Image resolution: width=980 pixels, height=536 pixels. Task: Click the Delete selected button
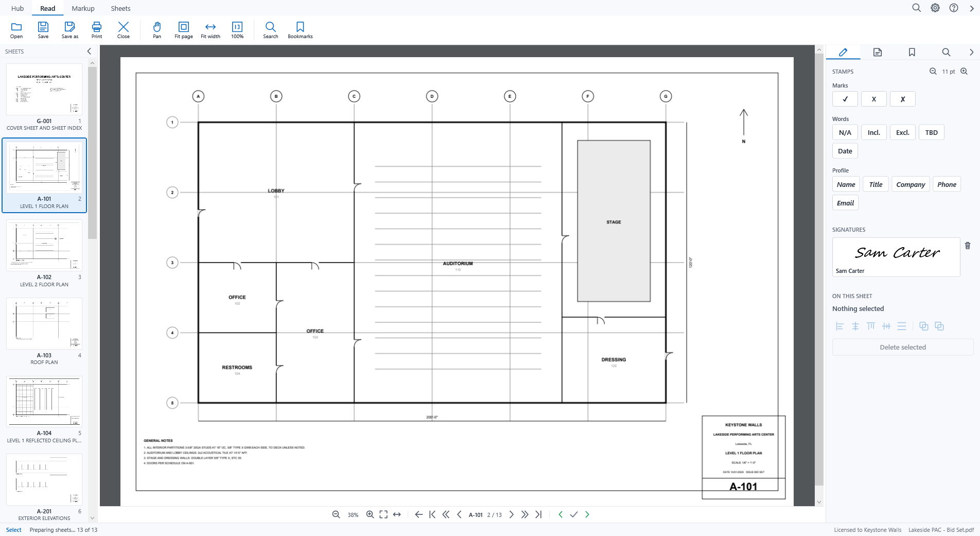903,347
